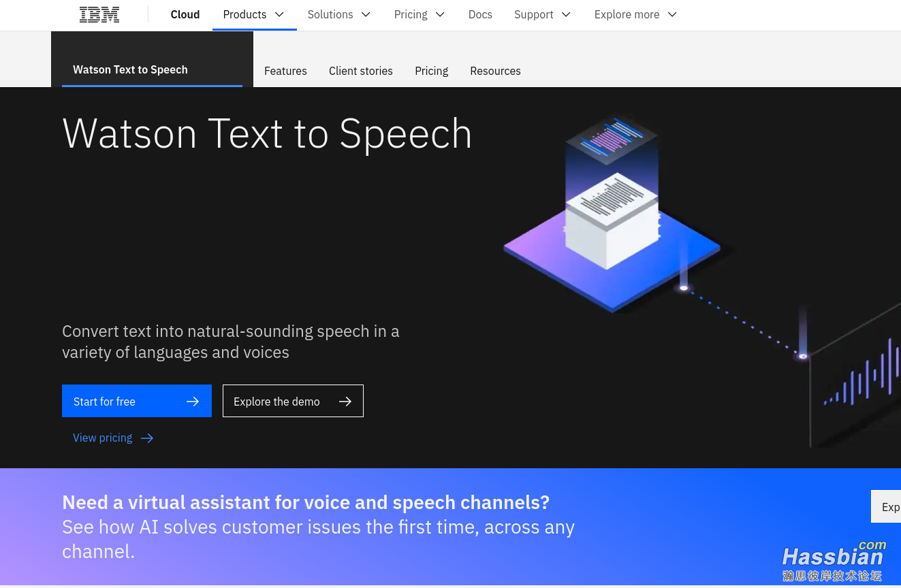
Task: Click the 'See how AI solves customer issues' text
Action: (x=318, y=539)
